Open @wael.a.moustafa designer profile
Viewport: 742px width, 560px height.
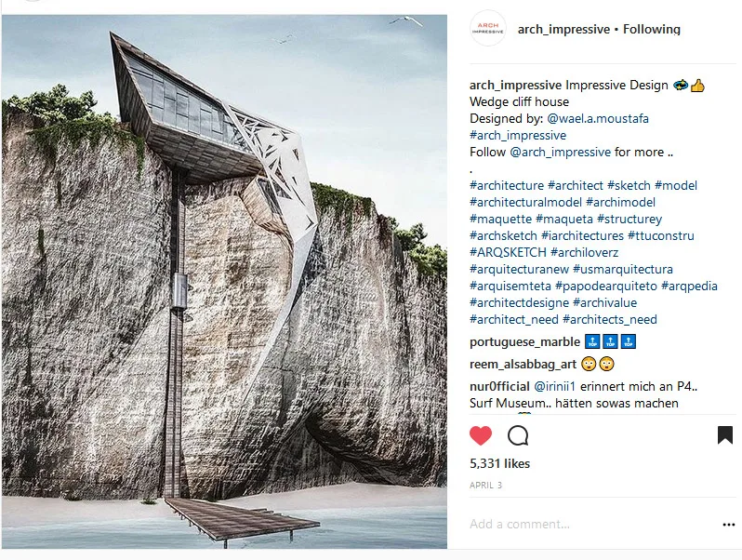pos(598,118)
